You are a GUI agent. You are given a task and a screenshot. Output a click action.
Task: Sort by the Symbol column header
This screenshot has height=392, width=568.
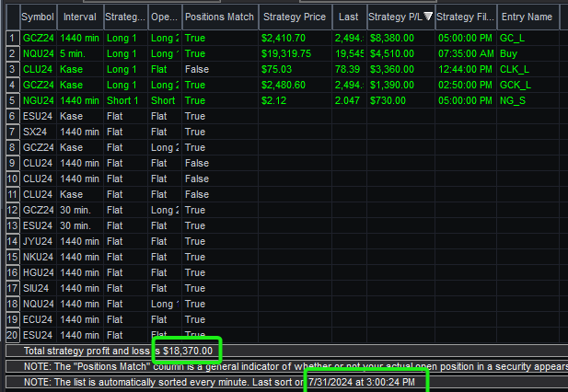[x=39, y=17]
